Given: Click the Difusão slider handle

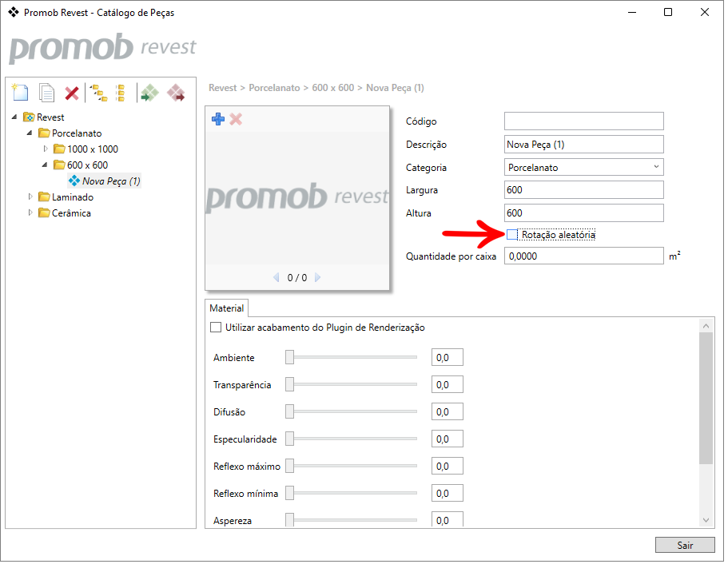Looking at the screenshot, I should pos(291,413).
